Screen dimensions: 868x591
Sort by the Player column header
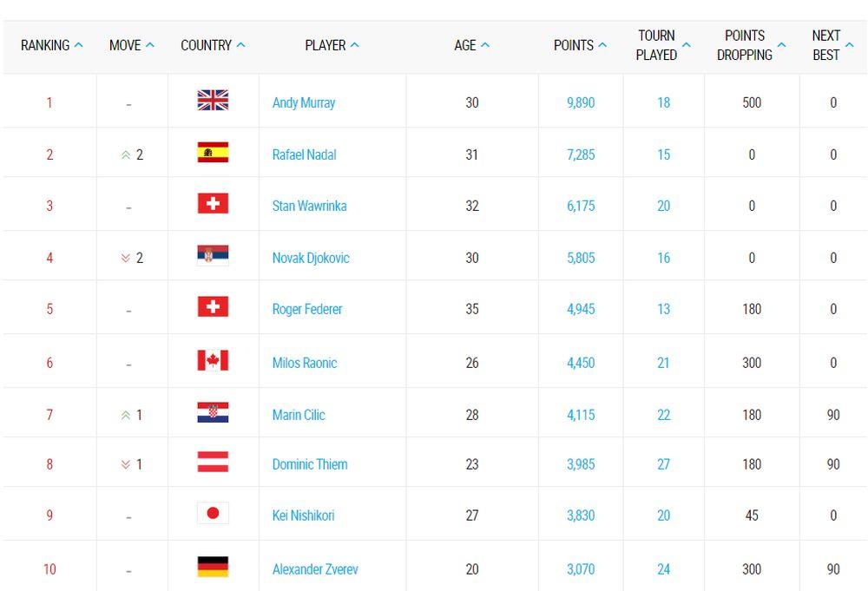332,45
